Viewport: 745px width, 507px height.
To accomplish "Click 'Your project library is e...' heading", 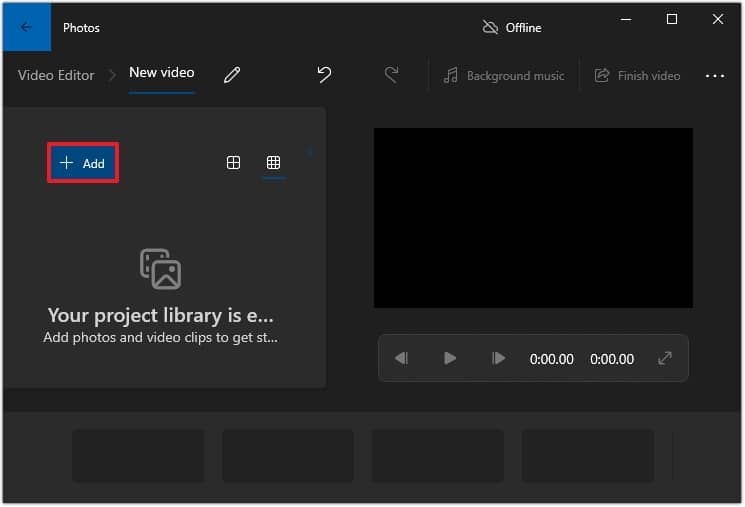I will tap(161, 316).
